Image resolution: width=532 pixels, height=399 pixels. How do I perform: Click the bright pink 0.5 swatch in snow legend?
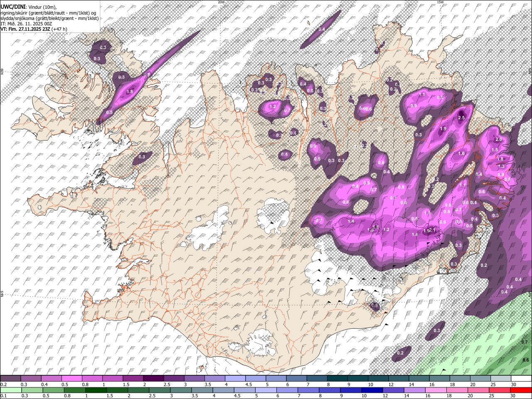[x=72, y=379]
